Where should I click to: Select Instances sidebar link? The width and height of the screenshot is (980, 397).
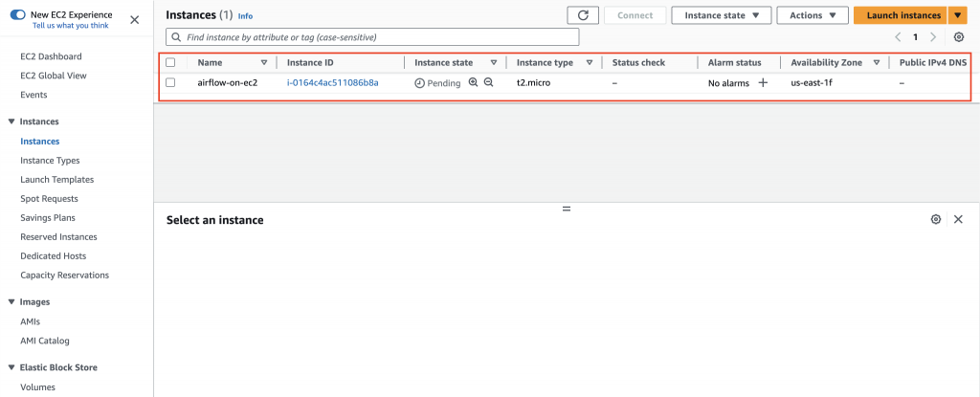tap(40, 142)
